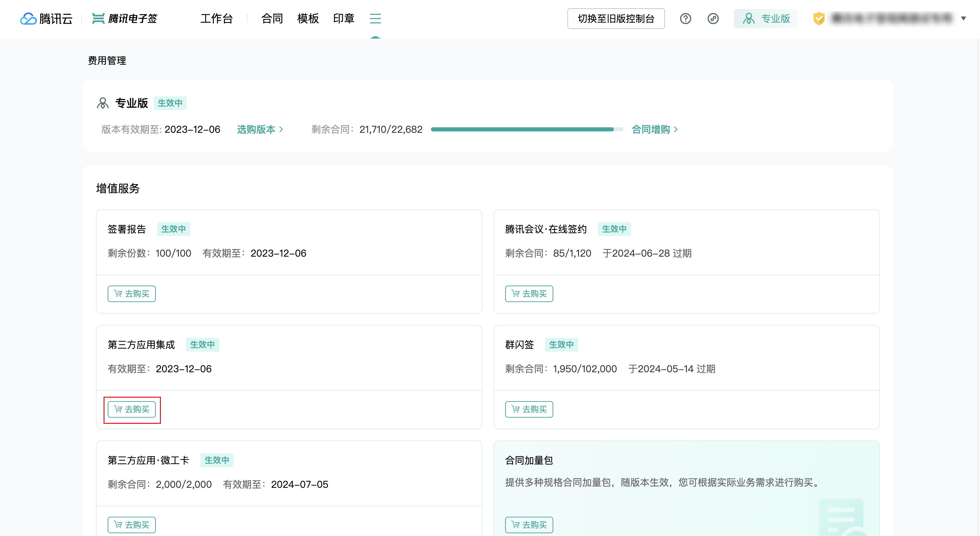Click the Tencent Cloud logo
The height and width of the screenshot is (536, 980).
[46, 18]
